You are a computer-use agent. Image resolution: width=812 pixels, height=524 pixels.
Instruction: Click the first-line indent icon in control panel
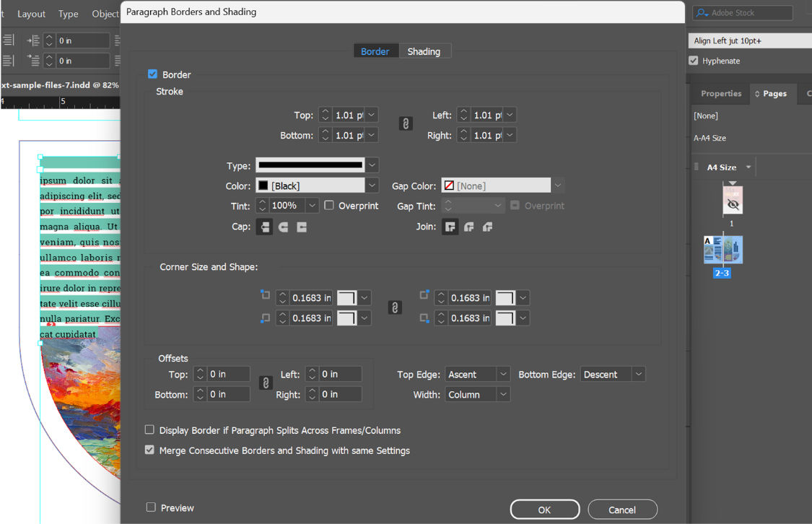point(33,60)
